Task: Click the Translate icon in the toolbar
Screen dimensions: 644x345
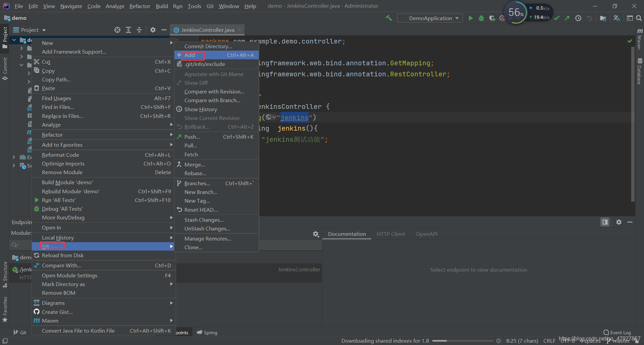Action: pos(616,18)
